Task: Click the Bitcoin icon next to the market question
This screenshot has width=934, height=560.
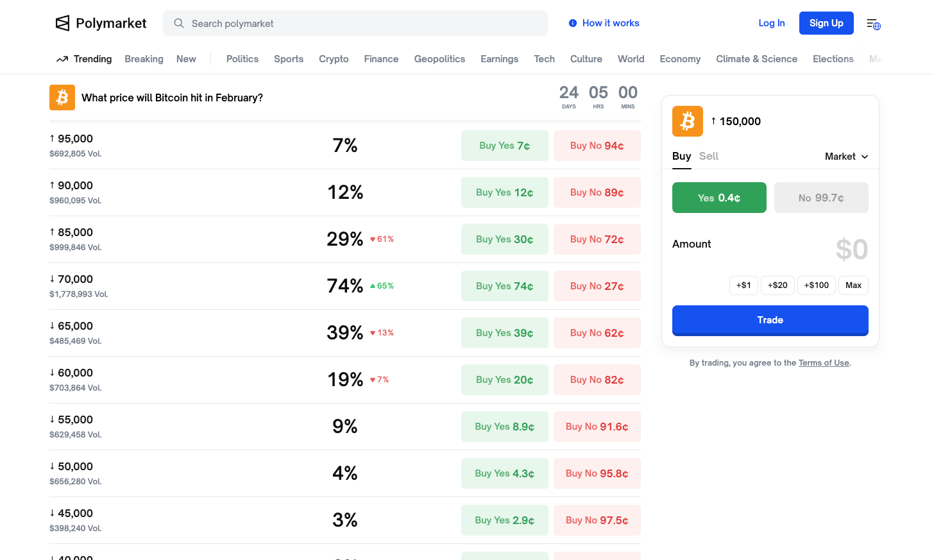Action: point(62,98)
